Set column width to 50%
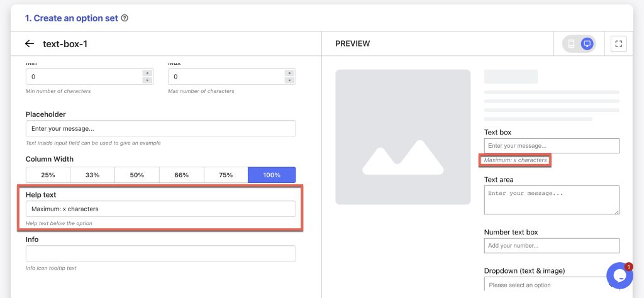Viewport: 644px width, 298px height. coord(136,175)
